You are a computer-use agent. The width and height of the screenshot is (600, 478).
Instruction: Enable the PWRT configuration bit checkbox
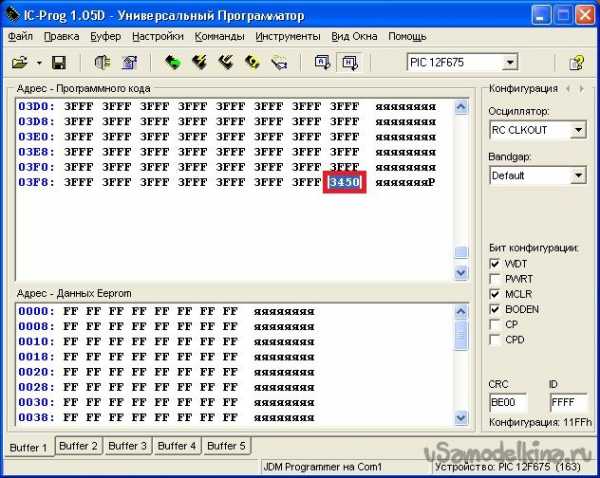[x=495, y=279]
